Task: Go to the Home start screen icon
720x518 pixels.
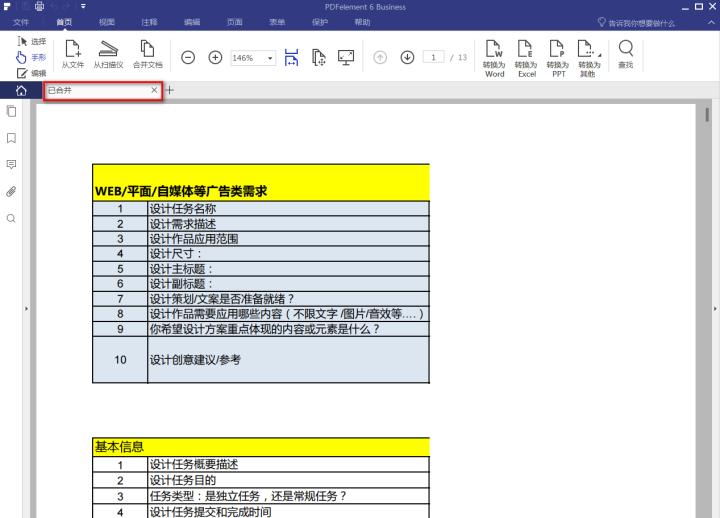Action: [x=21, y=90]
